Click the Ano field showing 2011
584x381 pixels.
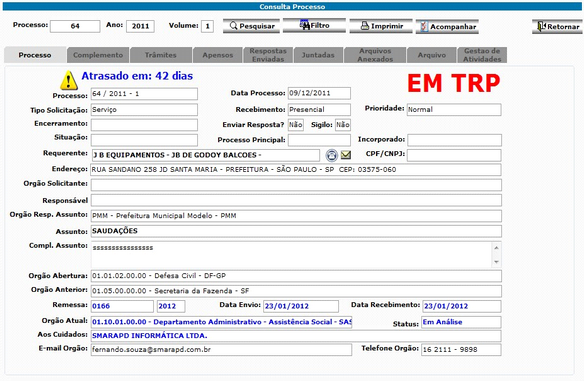pos(140,26)
